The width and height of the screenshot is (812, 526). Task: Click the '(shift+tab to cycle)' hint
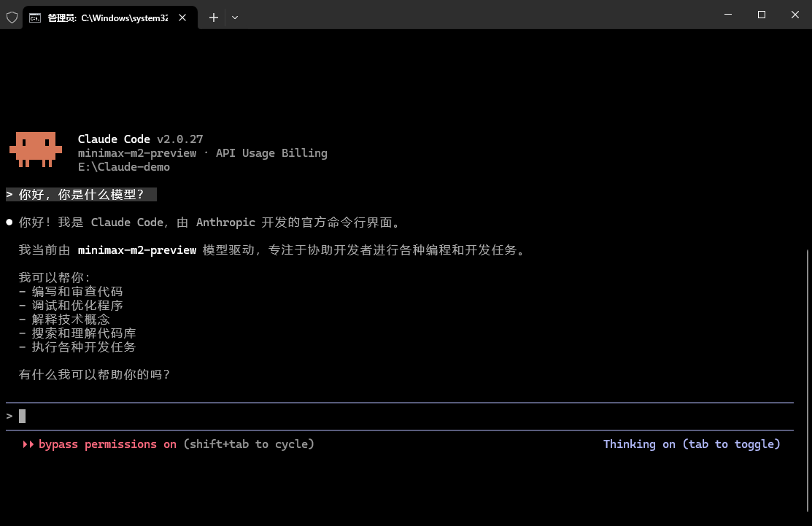pyautogui.click(x=249, y=444)
